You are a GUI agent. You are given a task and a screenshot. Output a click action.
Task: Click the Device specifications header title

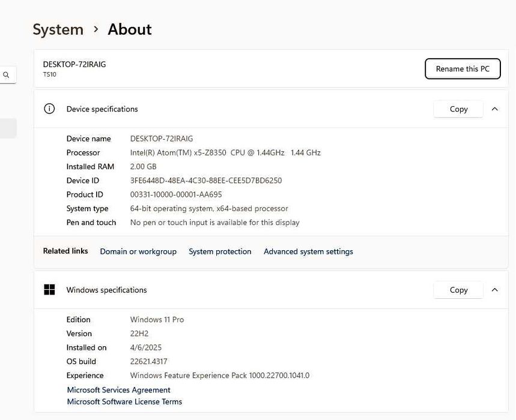[x=102, y=109]
